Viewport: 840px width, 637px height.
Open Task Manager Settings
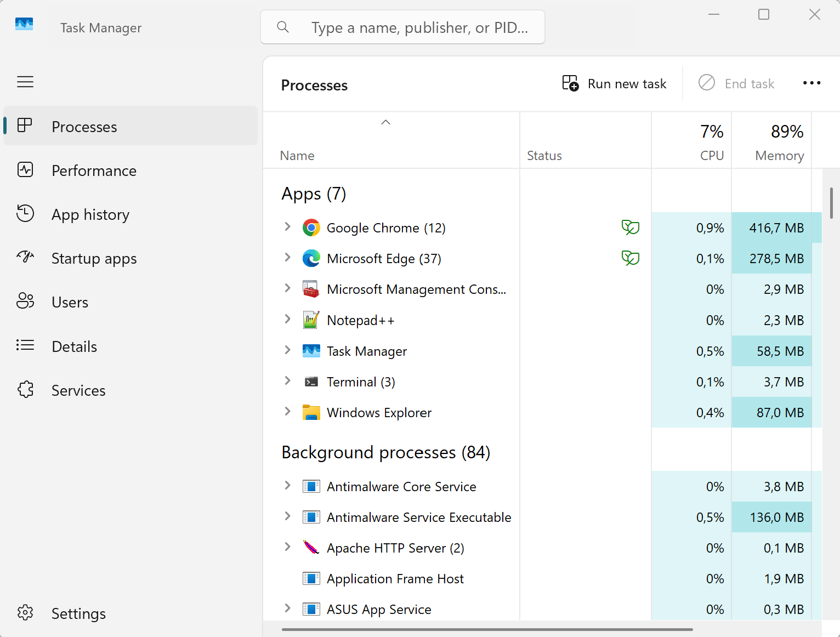[x=78, y=613]
